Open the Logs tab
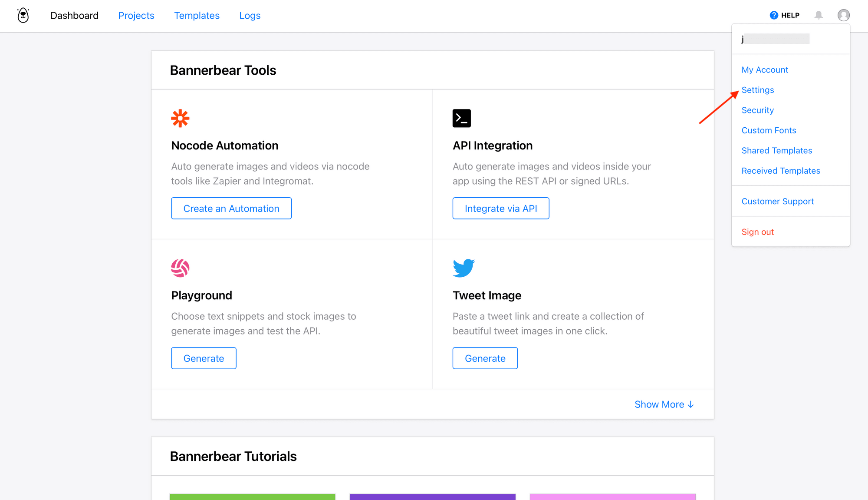The image size is (868, 500). [250, 16]
